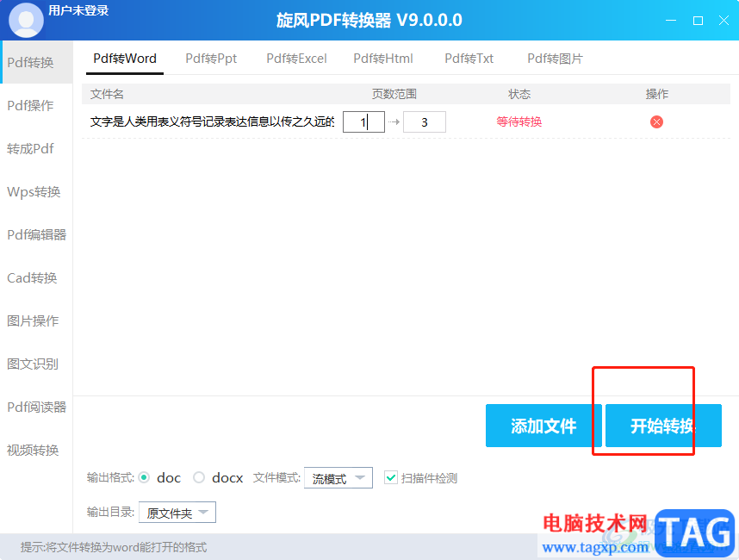739x560 pixels.
Task: Click the 开始转换 button
Action: (663, 426)
